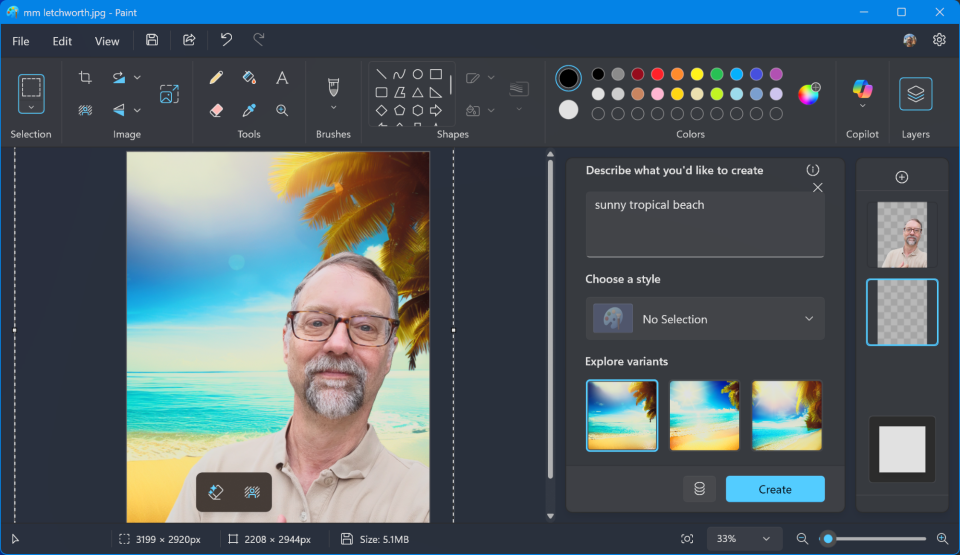Pick the red color swatch
This screenshot has height=555, width=960.
(x=658, y=74)
